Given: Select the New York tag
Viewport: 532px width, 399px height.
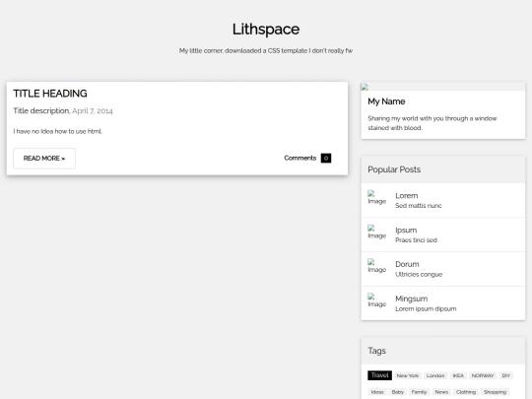Looking at the screenshot, I should point(408,375).
